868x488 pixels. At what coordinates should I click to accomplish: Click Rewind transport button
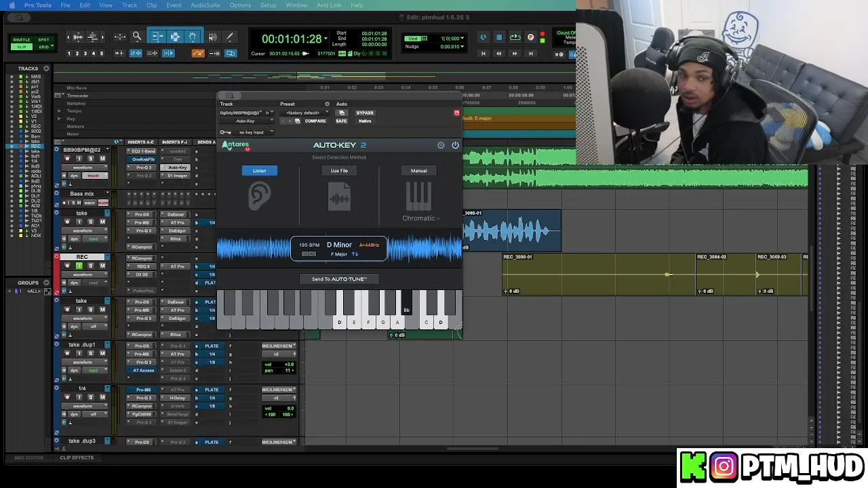[498, 54]
